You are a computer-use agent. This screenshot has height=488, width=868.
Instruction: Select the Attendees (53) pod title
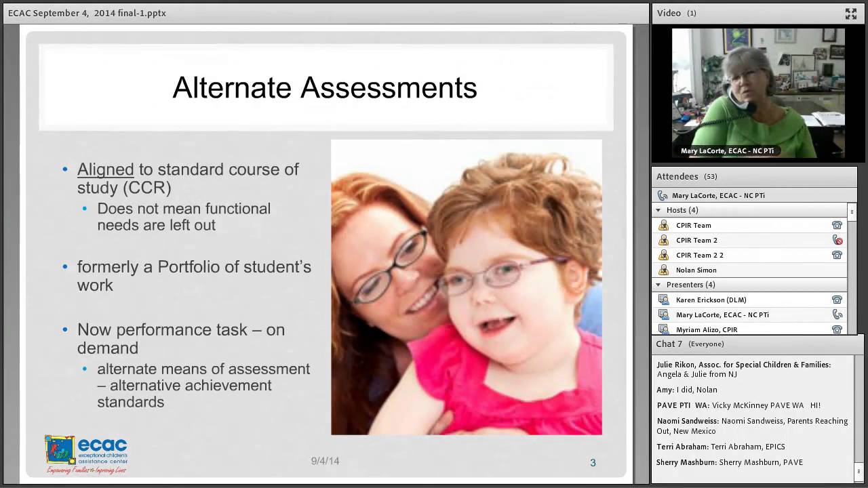(686, 176)
